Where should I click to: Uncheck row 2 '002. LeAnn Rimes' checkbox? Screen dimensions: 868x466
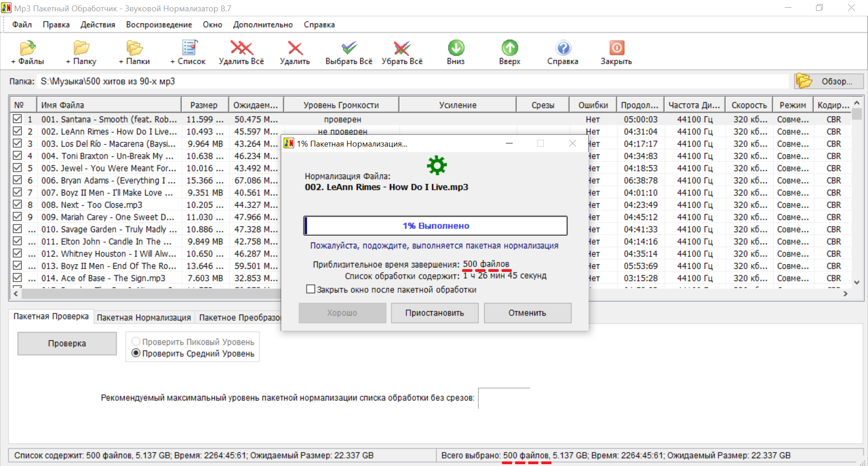tap(18, 131)
